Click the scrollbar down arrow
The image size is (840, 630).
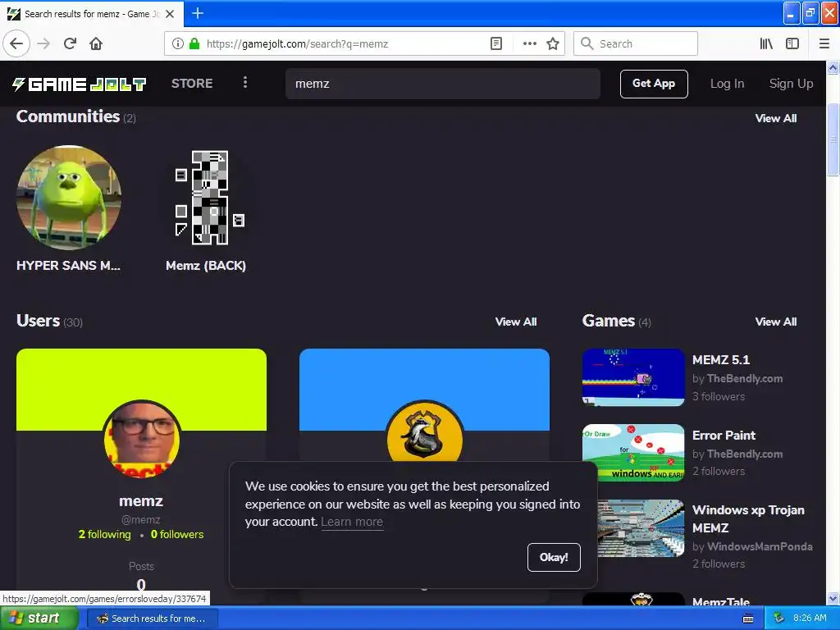coord(833,598)
